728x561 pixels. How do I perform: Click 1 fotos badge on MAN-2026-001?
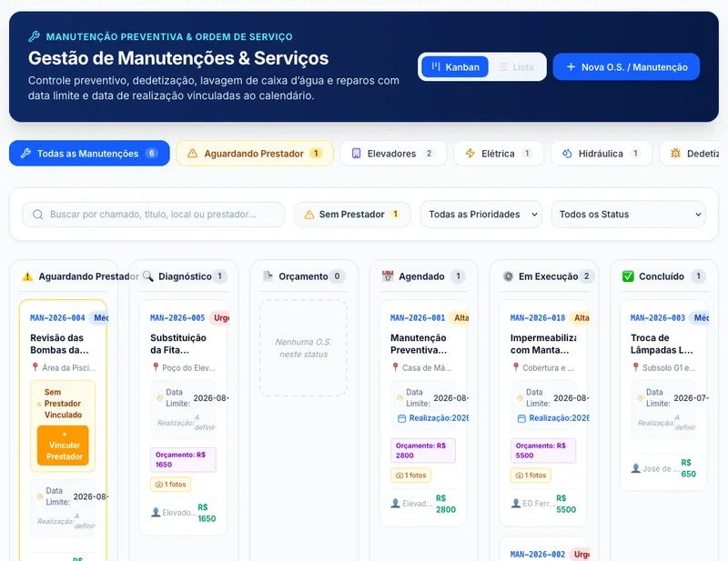point(411,475)
